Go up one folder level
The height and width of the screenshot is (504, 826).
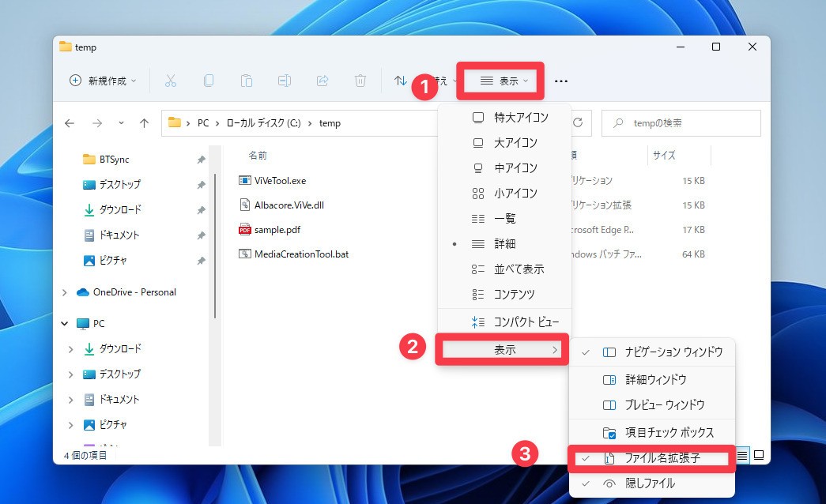pyautogui.click(x=144, y=123)
